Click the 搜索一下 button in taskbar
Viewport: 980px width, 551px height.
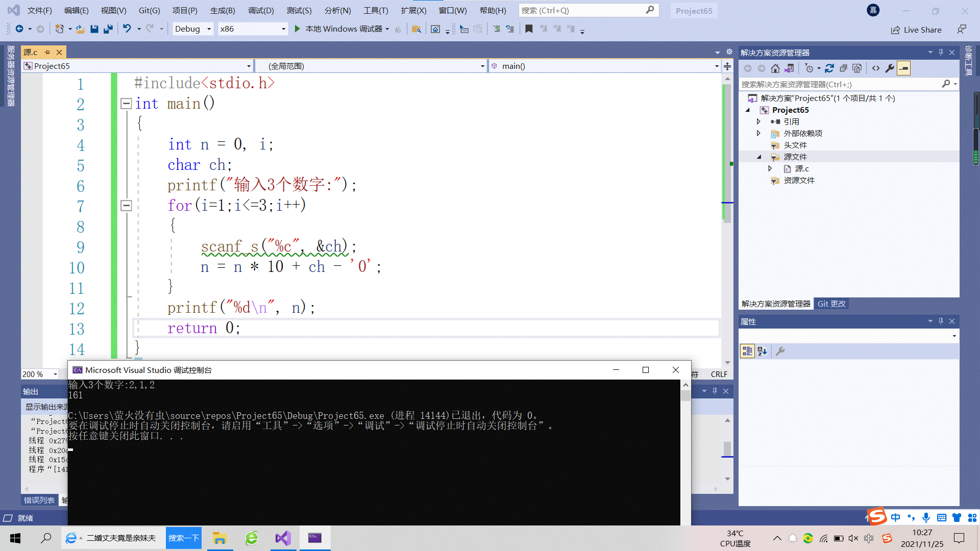click(x=184, y=538)
